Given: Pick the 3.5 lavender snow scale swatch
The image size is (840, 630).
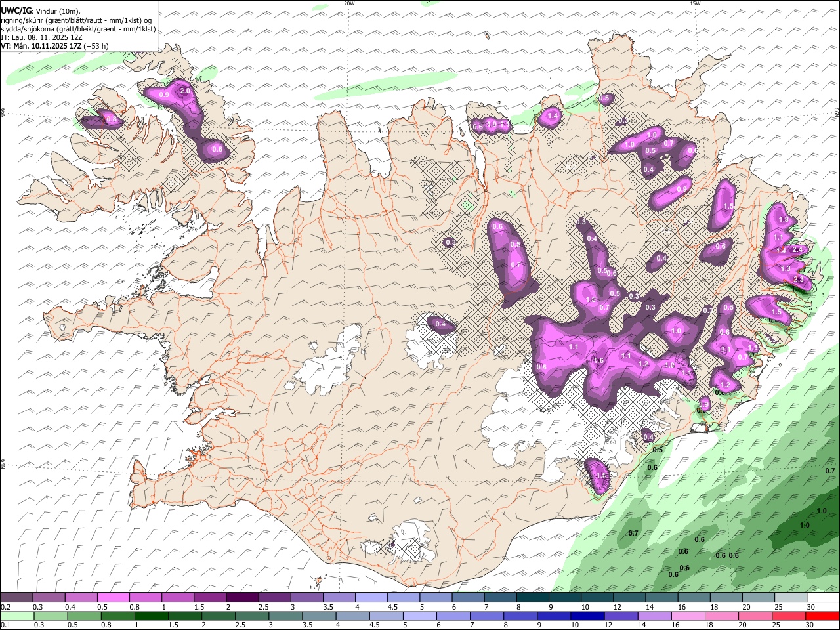Looking at the screenshot, I should 339,598.
